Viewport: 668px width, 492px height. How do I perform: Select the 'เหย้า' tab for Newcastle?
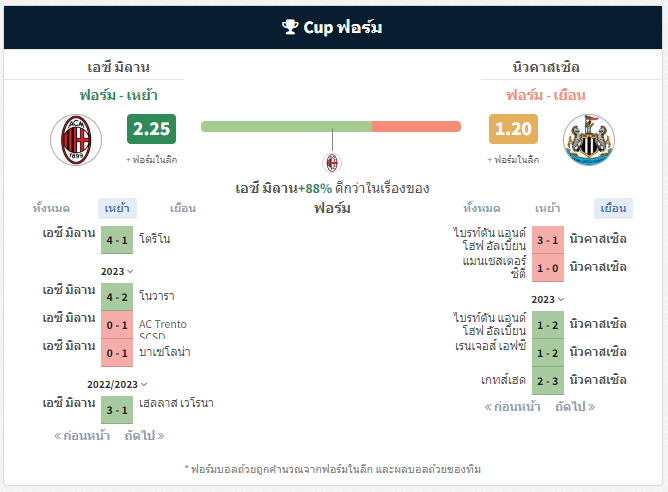547,208
